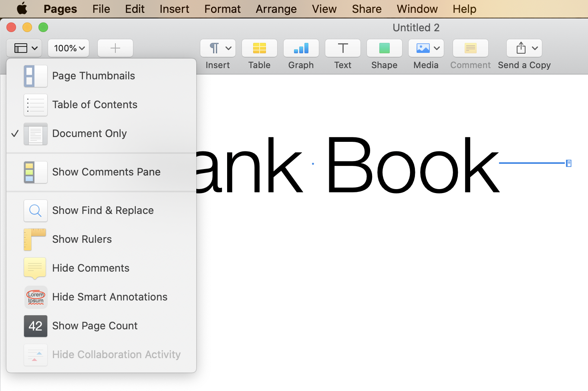Toggle Show Find & Replace

pyautogui.click(x=101, y=211)
